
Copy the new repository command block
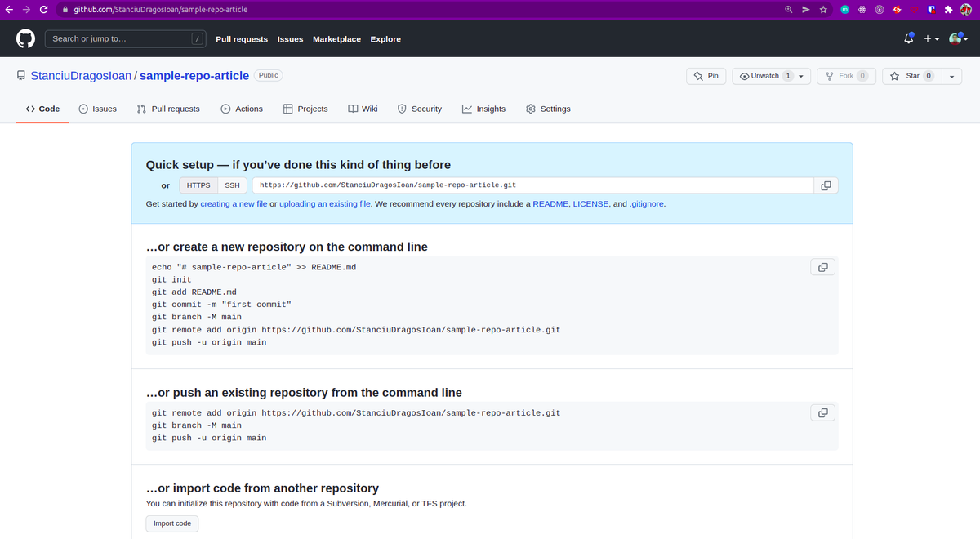(822, 266)
